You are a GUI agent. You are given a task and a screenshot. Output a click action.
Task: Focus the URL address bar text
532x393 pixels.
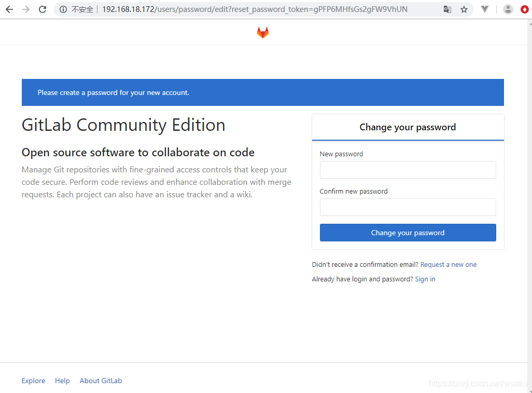pos(255,9)
